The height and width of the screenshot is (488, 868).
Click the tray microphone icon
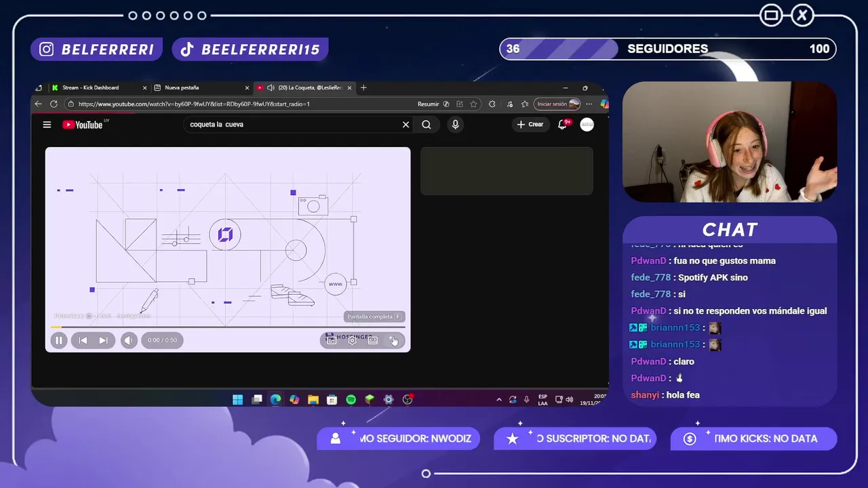526,400
